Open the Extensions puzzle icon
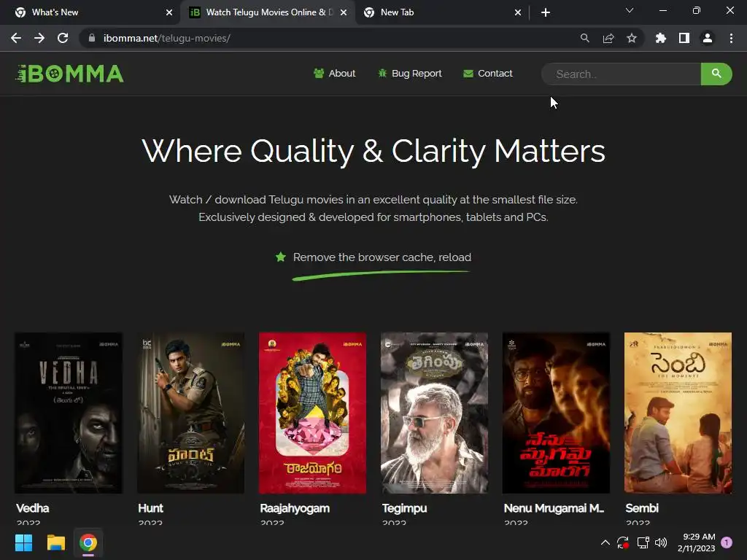Image resolution: width=747 pixels, height=560 pixels. (x=660, y=38)
